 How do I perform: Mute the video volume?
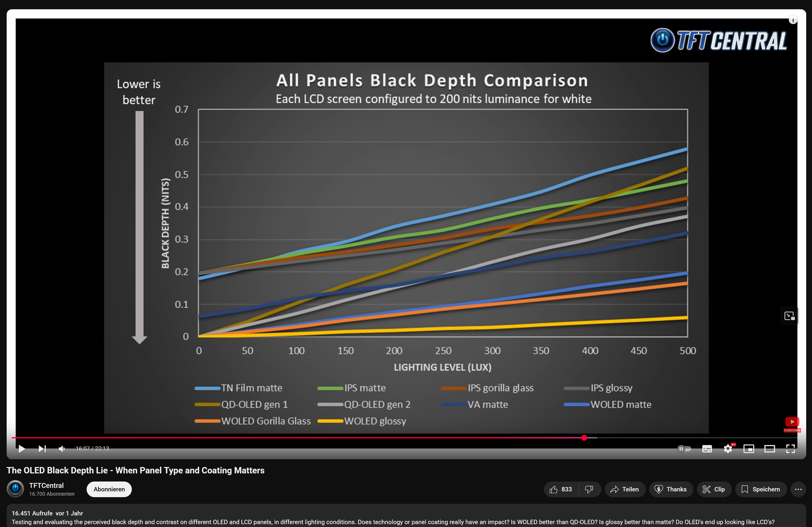pos(62,448)
